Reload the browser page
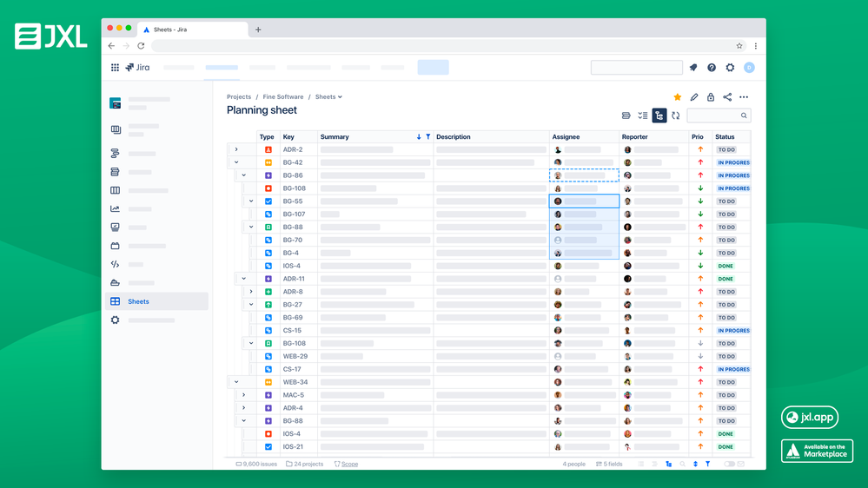The width and height of the screenshot is (868, 488). point(141,46)
